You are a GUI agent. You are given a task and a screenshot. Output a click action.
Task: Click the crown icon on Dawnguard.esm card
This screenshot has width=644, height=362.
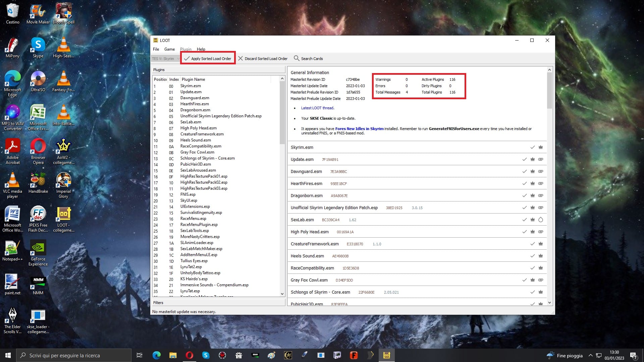(x=533, y=171)
